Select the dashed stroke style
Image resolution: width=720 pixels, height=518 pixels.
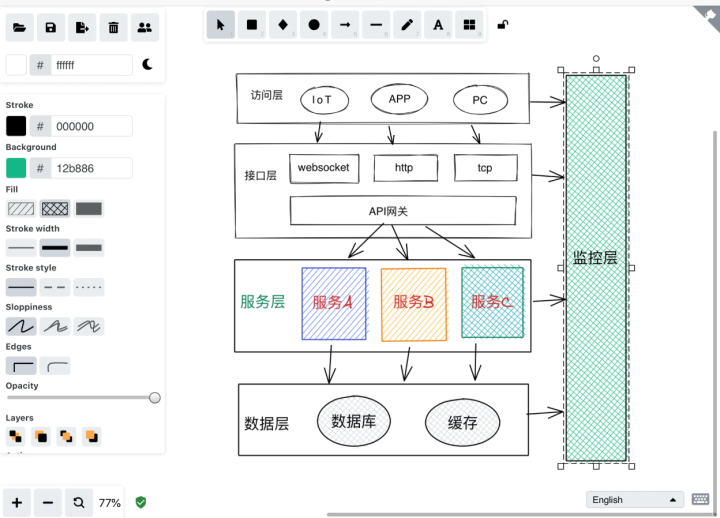[x=55, y=287]
